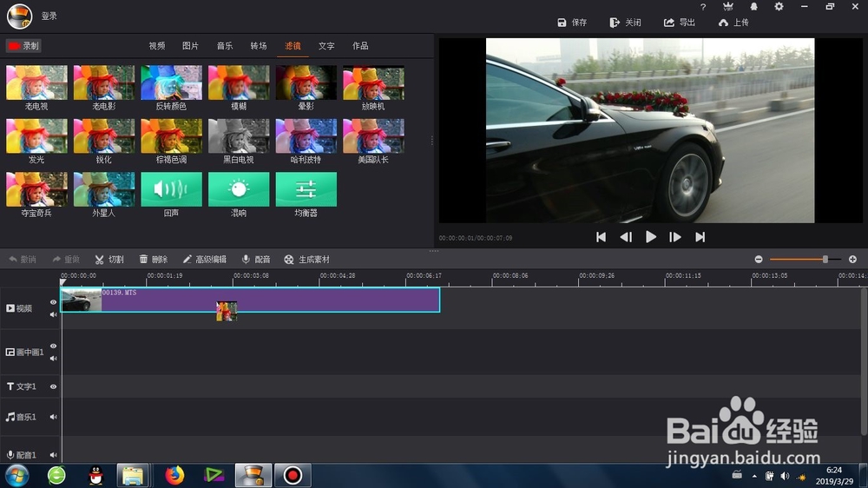
Task: Apply the 老电视 filter thumbnail
Action: (x=36, y=82)
